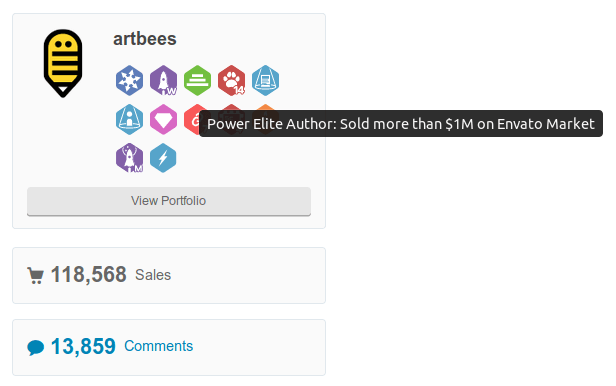Click the 118,568 sales count
This screenshot has height=386, width=616.
tap(88, 274)
